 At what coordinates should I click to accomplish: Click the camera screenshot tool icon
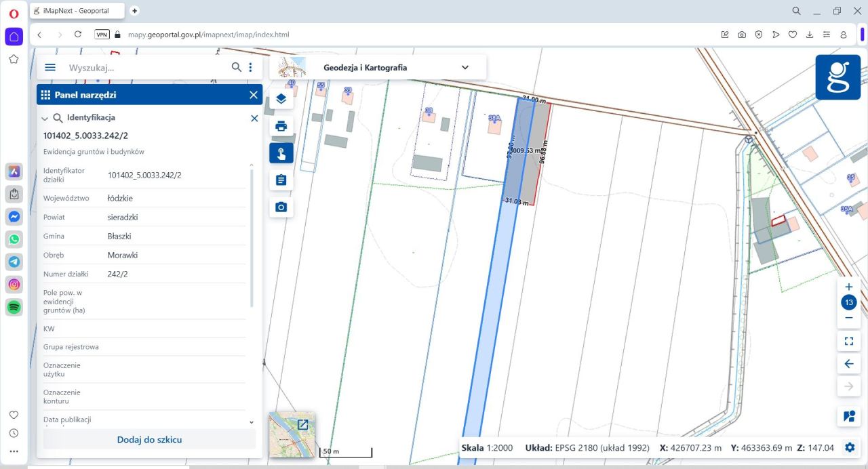281,207
